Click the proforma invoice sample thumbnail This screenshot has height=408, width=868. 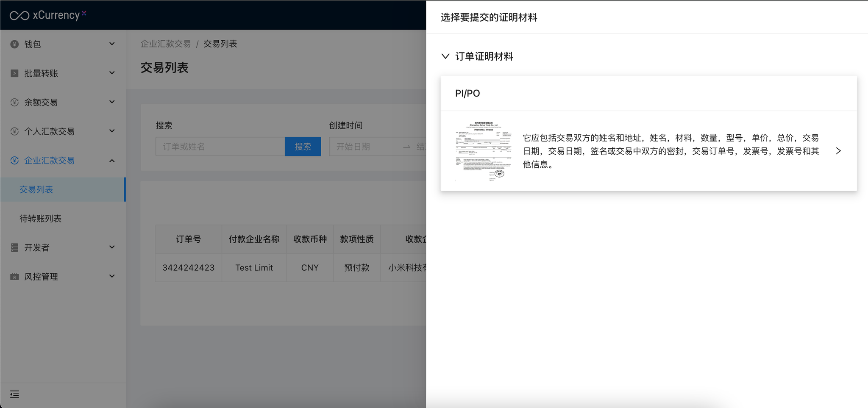pos(483,151)
